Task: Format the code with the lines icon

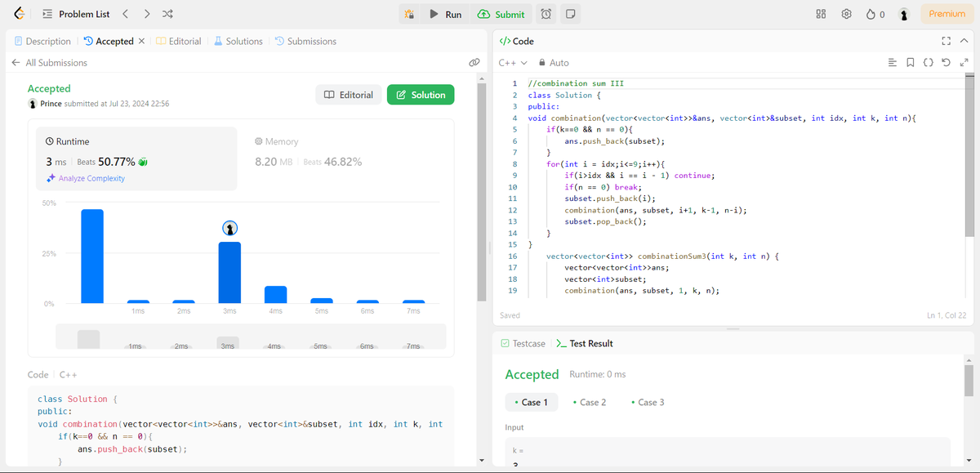Action: 893,63
